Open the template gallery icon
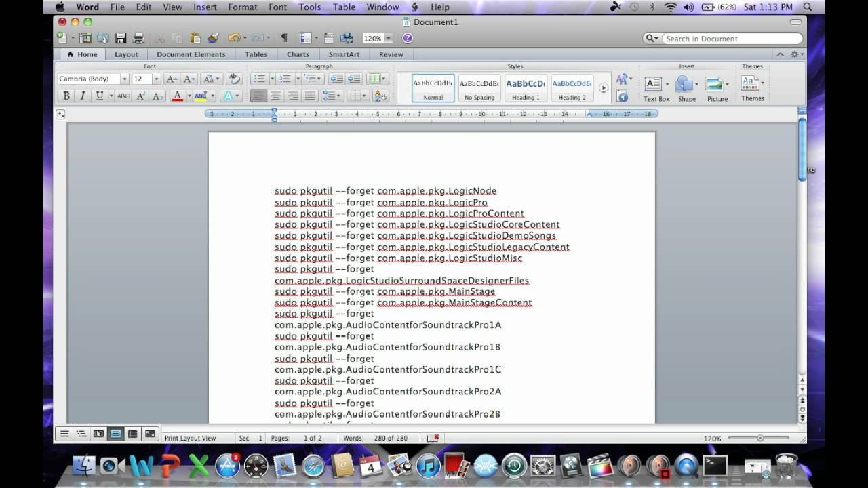This screenshot has width=868, height=488. point(85,38)
